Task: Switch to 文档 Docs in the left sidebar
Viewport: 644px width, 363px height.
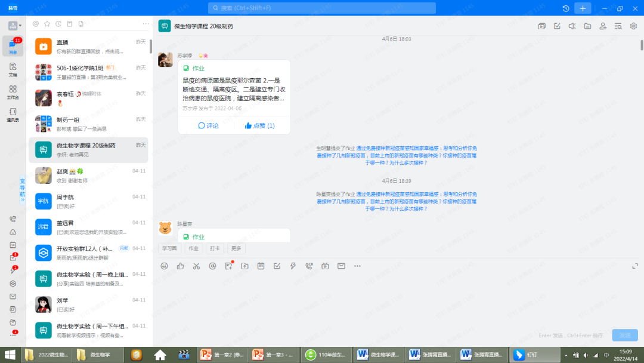Action: point(12,67)
